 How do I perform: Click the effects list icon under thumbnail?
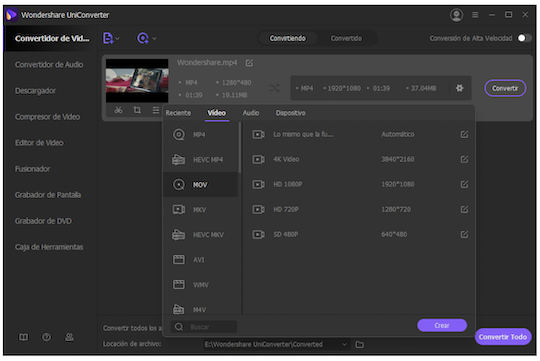tap(156, 110)
